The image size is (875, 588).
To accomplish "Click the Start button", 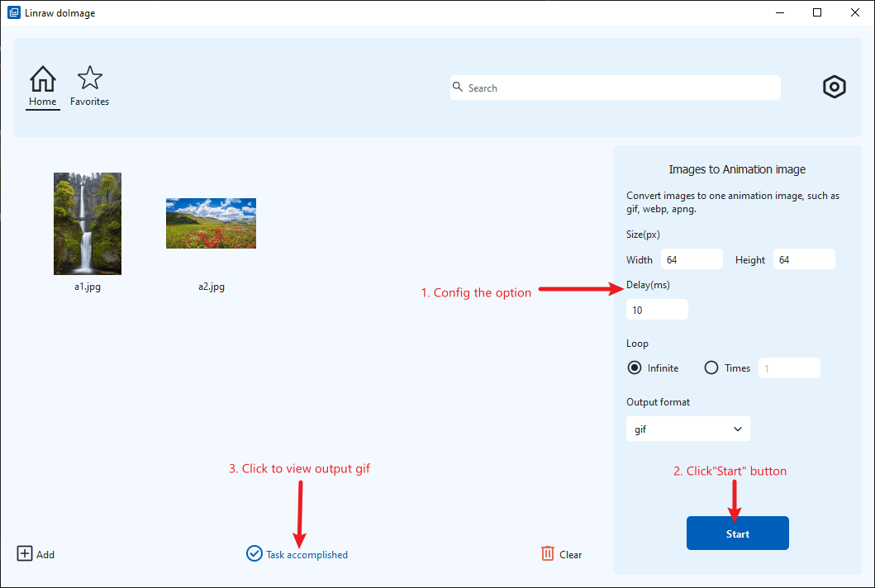I will point(737,533).
